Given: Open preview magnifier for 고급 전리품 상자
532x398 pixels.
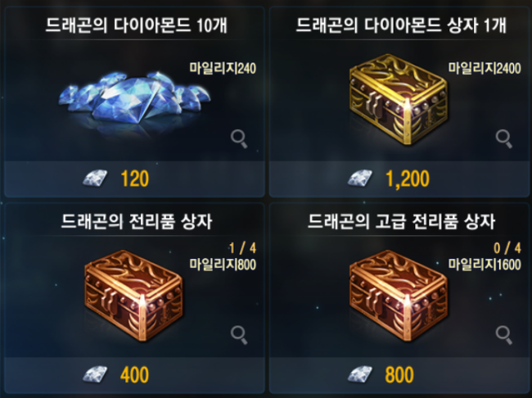Looking at the screenshot, I should (x=504, y=335).
